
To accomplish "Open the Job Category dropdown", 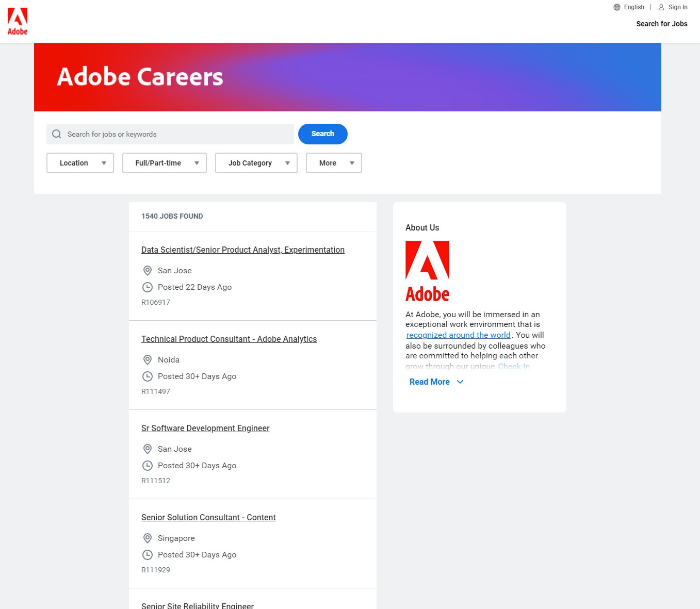I will (x=256, y=163).
